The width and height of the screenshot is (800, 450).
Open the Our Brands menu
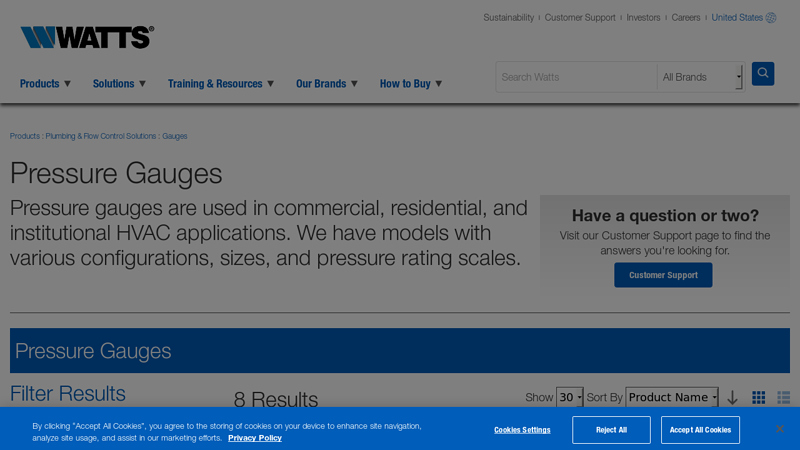[327, 84]
